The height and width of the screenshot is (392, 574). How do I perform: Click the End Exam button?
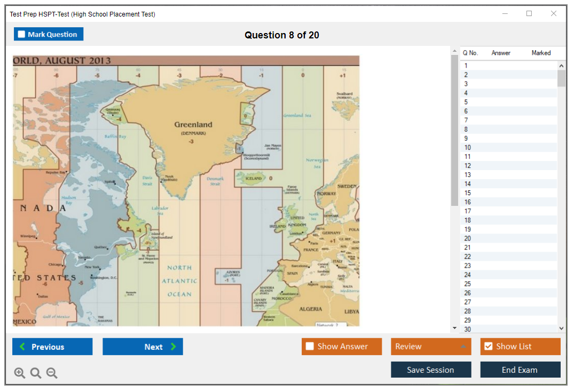click(520, 370)
